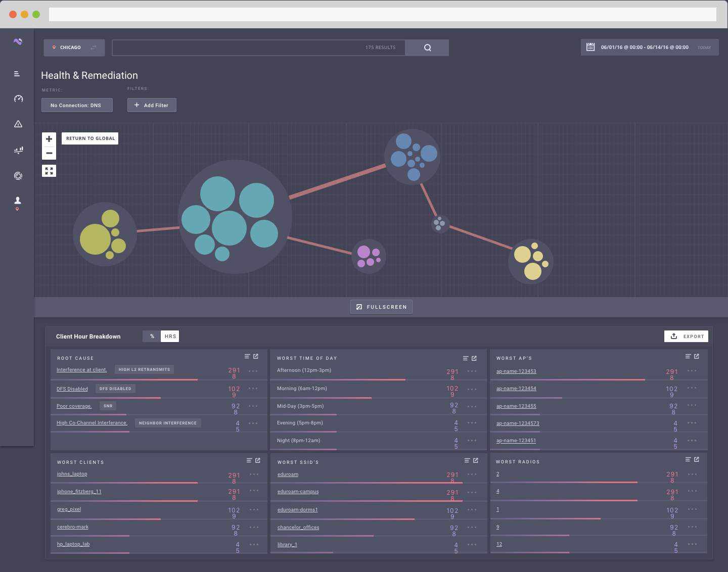Select the olive green cluster on map

(105, 234)
